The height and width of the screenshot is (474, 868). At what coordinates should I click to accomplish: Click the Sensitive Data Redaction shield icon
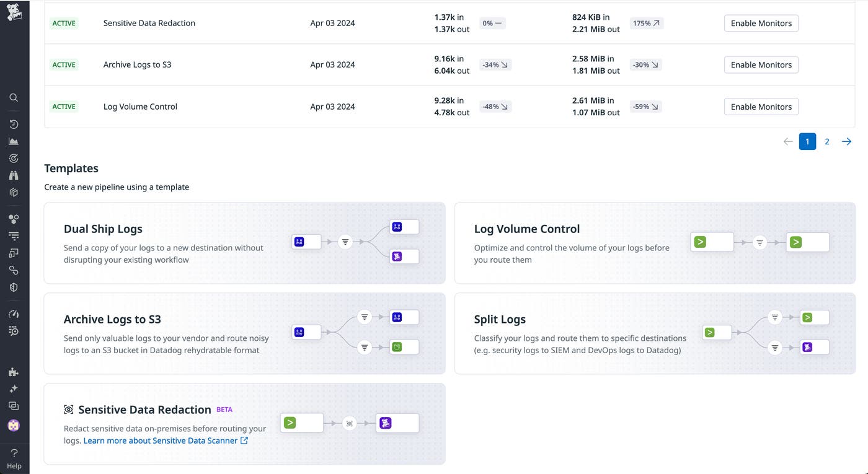(x=67, y=410)
